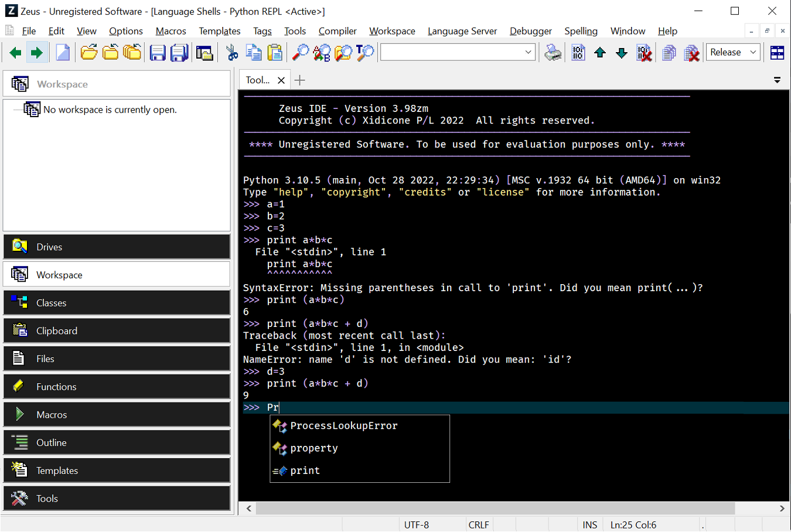Open the Spelling menu
The width and height of the screenshot is (791, 532).
581,31
